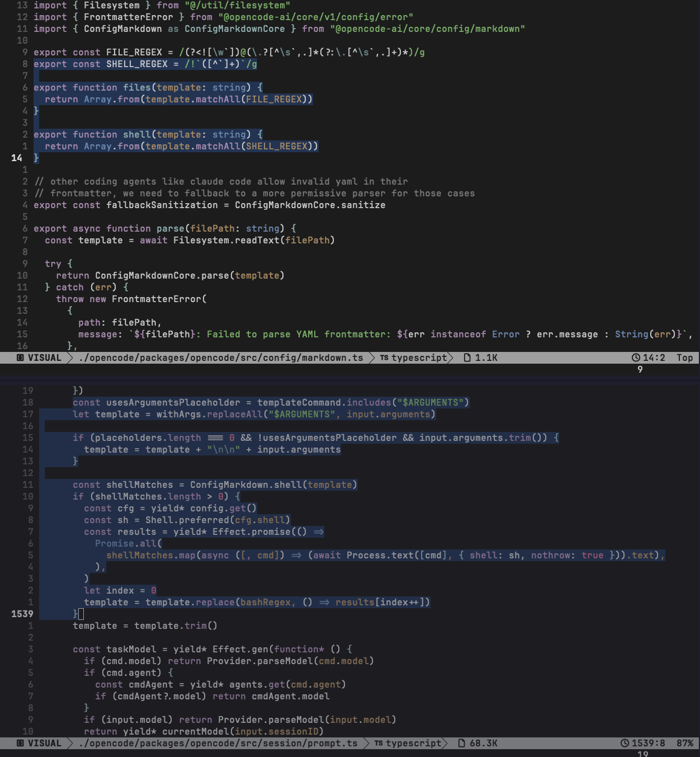Click 'VISUAL' mode label in lower statusline
Screen dimensions: 700x757
pyautogui.click(x=45, y=743)
